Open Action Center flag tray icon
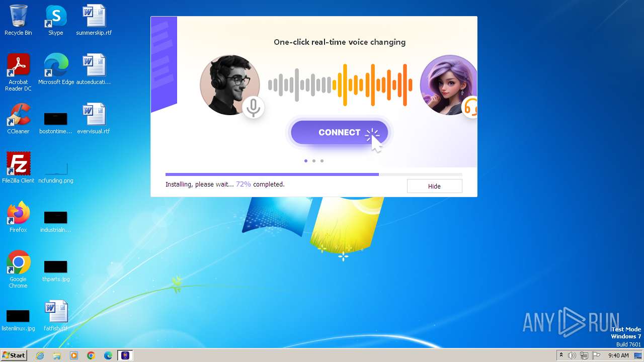This screenshot has width=644, height=362. click(596, 355)
